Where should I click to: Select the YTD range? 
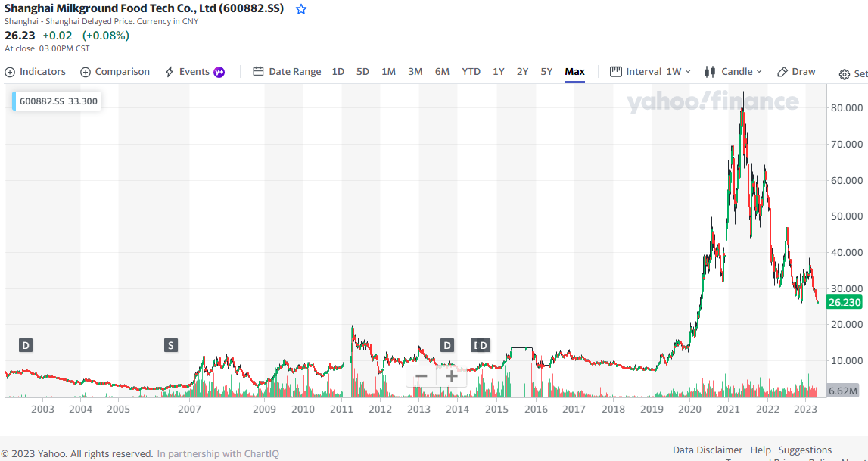click(471, 71)
